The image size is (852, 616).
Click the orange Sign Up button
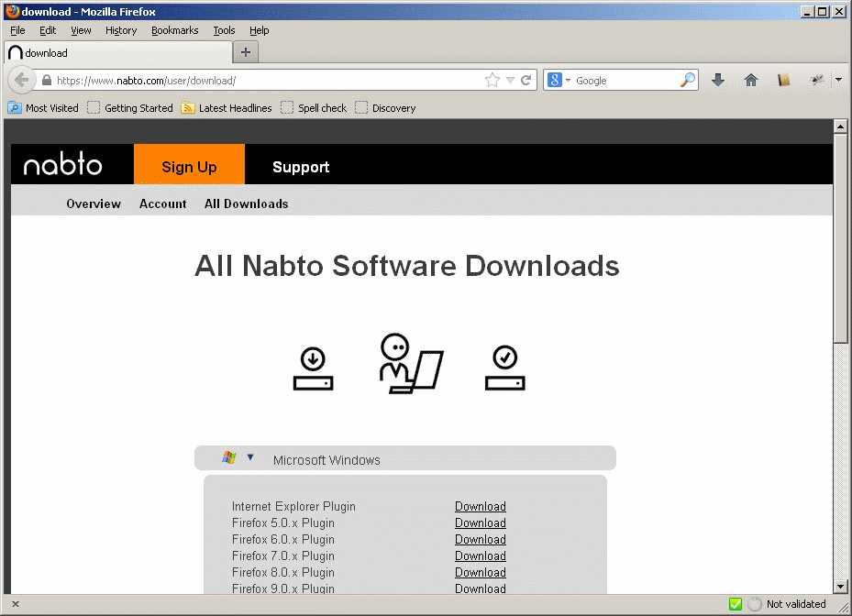189,164
